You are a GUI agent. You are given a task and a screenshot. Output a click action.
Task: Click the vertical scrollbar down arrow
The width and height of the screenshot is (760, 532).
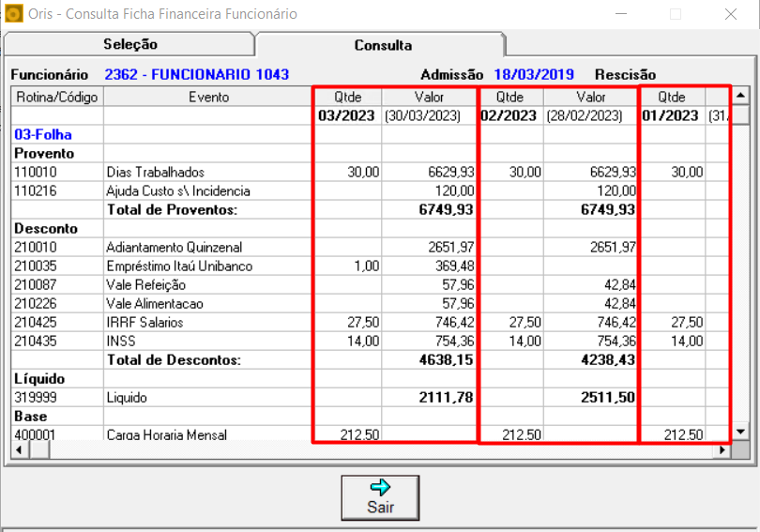739,432
